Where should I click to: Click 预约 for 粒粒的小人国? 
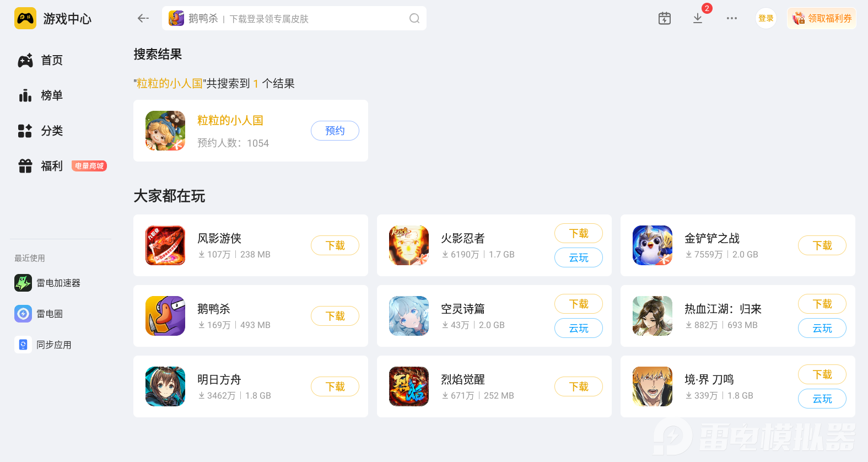(x=335, y=131)
